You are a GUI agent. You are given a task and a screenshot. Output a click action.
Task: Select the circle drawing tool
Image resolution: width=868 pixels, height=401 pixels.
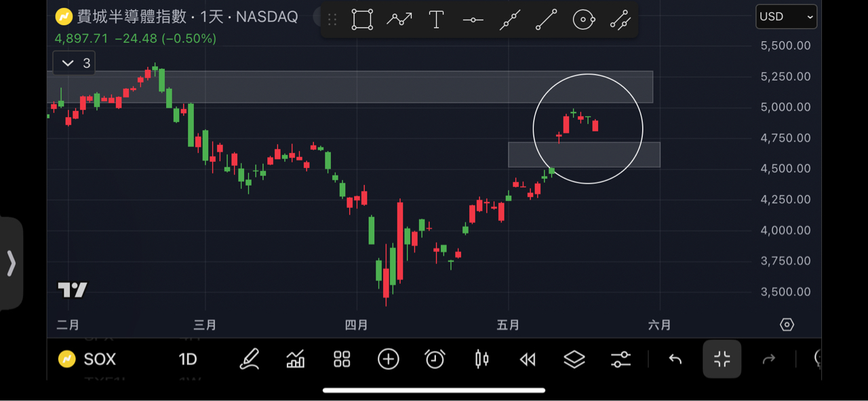[x=584, y=20]
